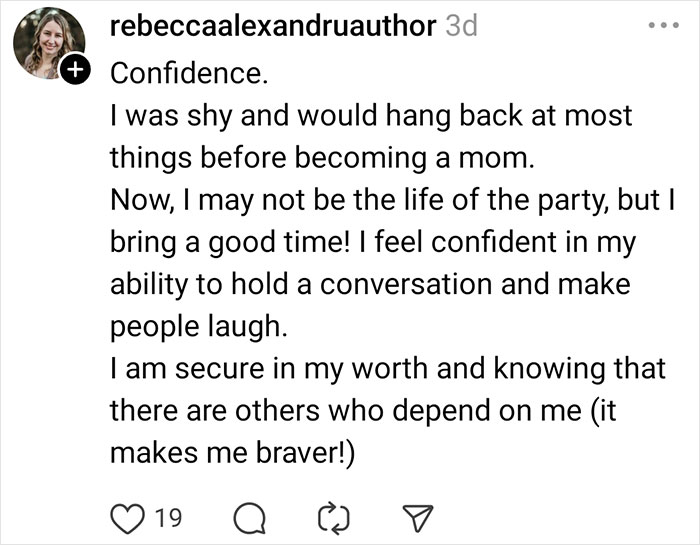700x545 pixels.
Task: Like the post with the heart icon
Action: [127, 517]
